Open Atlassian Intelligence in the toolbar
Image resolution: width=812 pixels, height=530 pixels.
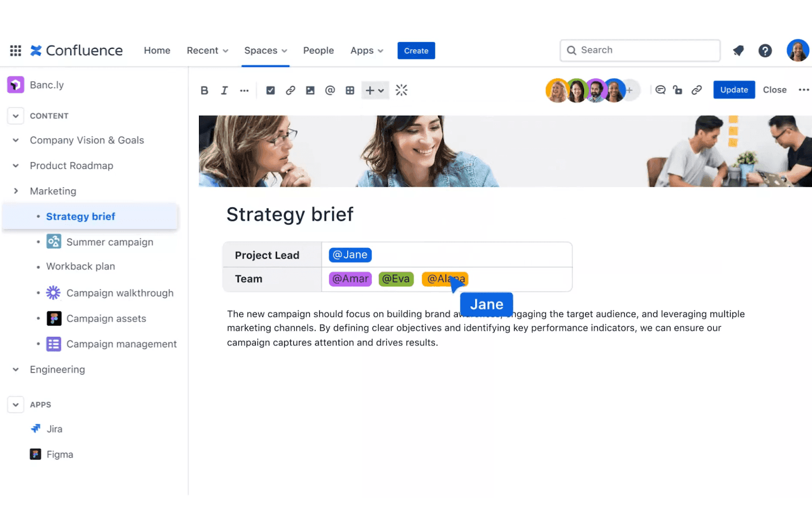coord(401,90)
